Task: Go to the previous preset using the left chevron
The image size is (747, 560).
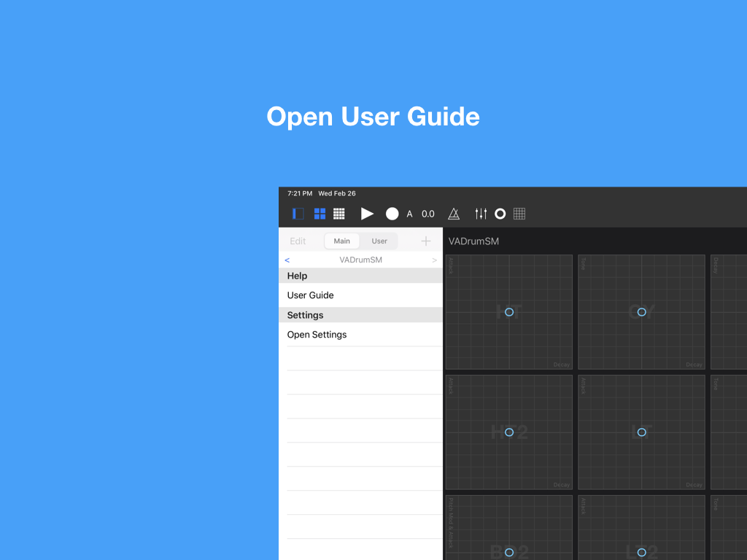Action: click(x=287, y=260)
